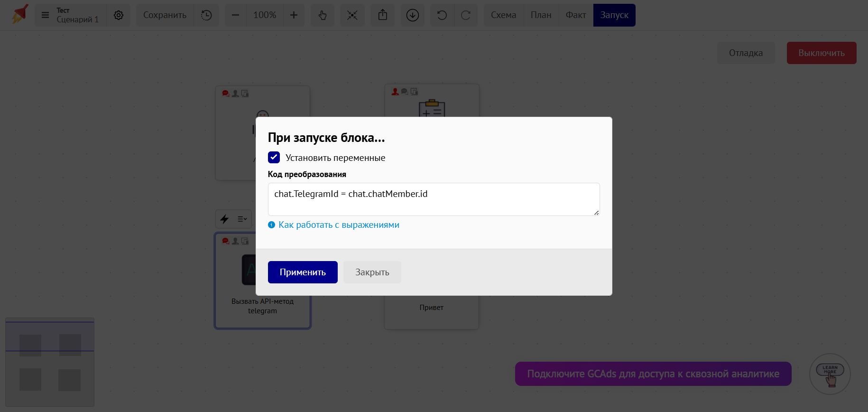Open the version history clock icon
The image size is (868, 412).
(x=206, y=15)
